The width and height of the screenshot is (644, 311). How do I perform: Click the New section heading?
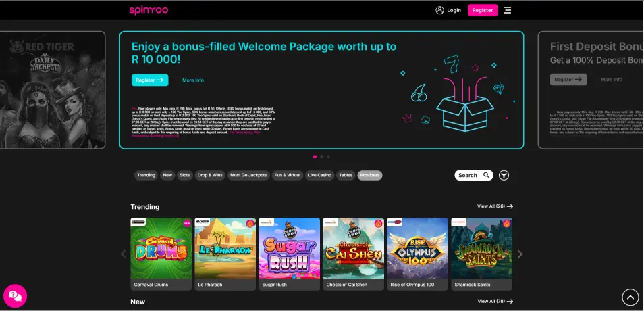point(138,302)
